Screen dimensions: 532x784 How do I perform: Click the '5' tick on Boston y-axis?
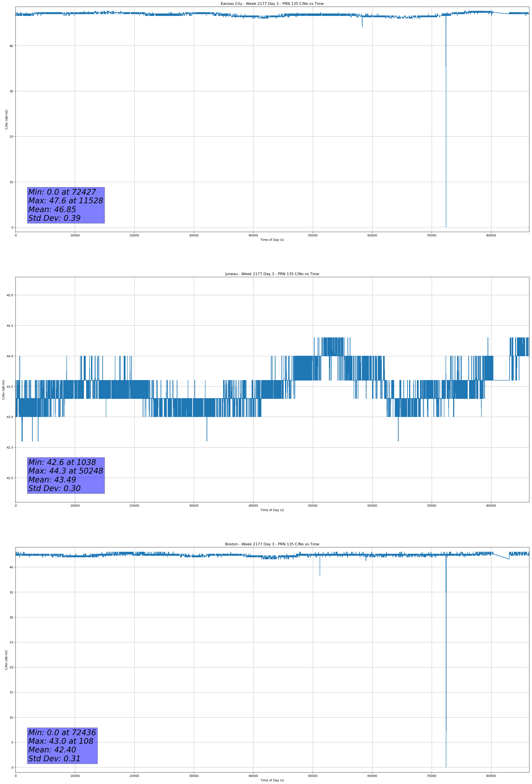12,742
